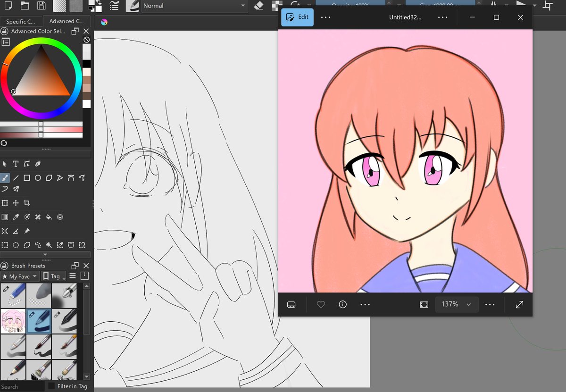Create a new document in Krita
The image size is (566, 392).
8,6
